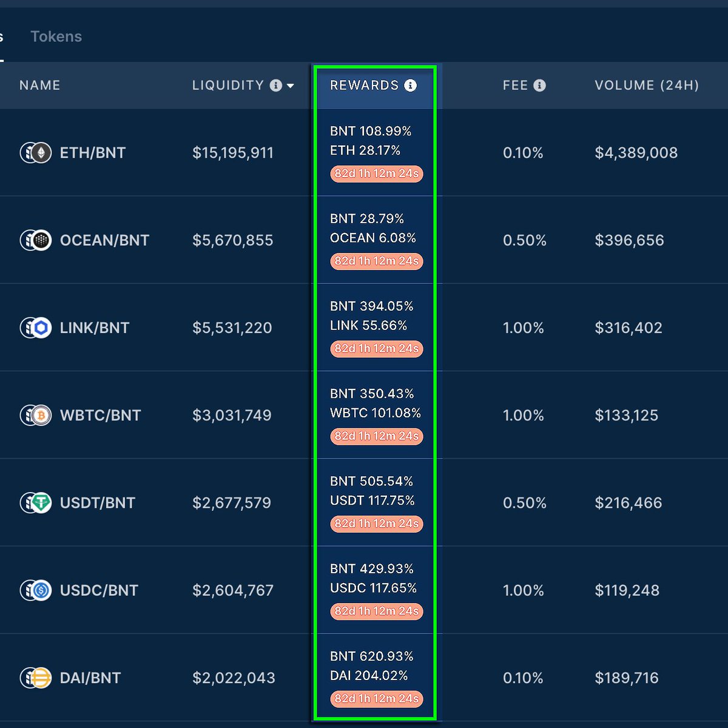The image size is (728, 728).
Task: Click the Fee info icon
Action: pyautogui.click(x=539, y=86)
